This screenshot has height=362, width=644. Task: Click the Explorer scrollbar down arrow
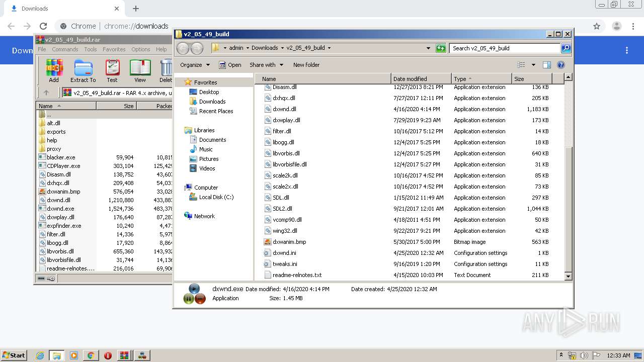(x=568, y=276)
